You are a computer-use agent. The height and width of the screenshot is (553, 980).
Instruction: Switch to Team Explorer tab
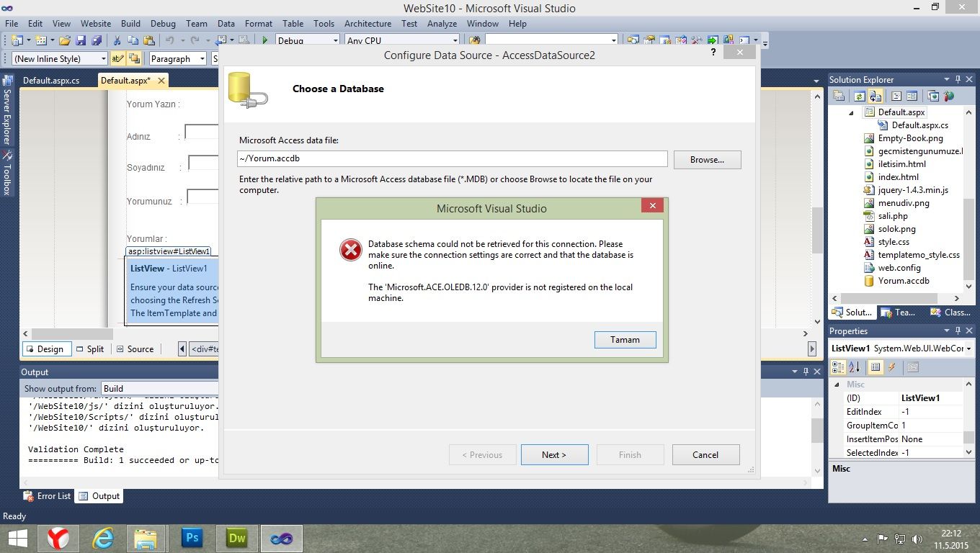[x=899, y=313]
